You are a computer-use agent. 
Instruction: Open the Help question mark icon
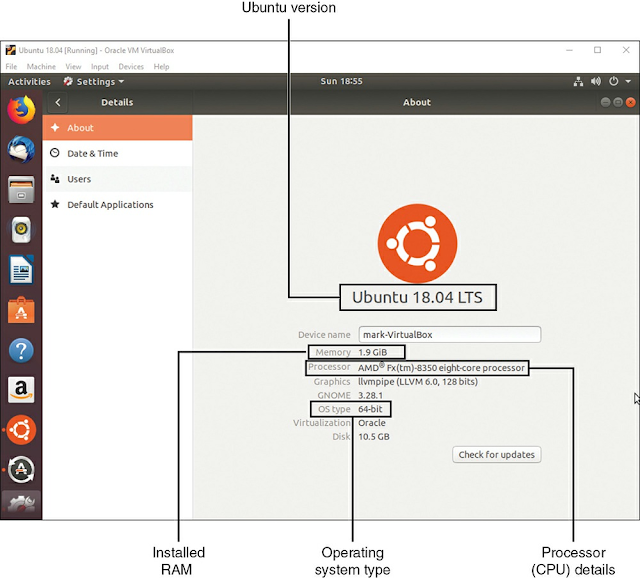click(x=21, y=350)
